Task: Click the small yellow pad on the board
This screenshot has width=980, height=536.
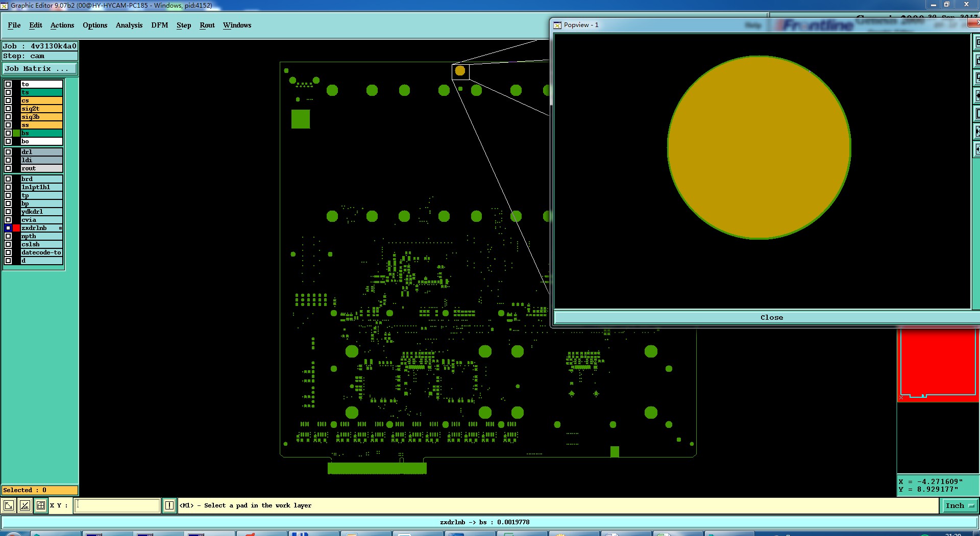Action: pos(460,71)
